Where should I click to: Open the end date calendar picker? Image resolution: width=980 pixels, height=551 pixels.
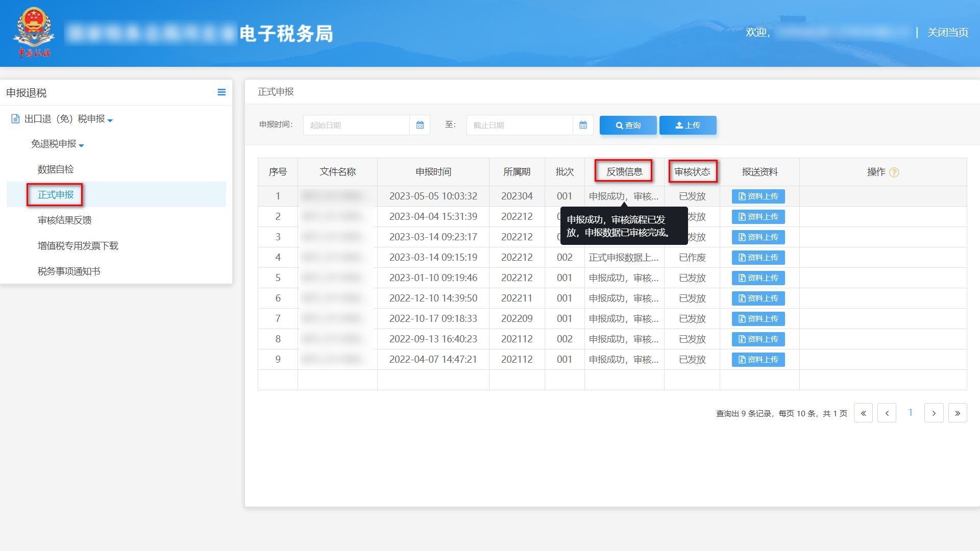582,125
